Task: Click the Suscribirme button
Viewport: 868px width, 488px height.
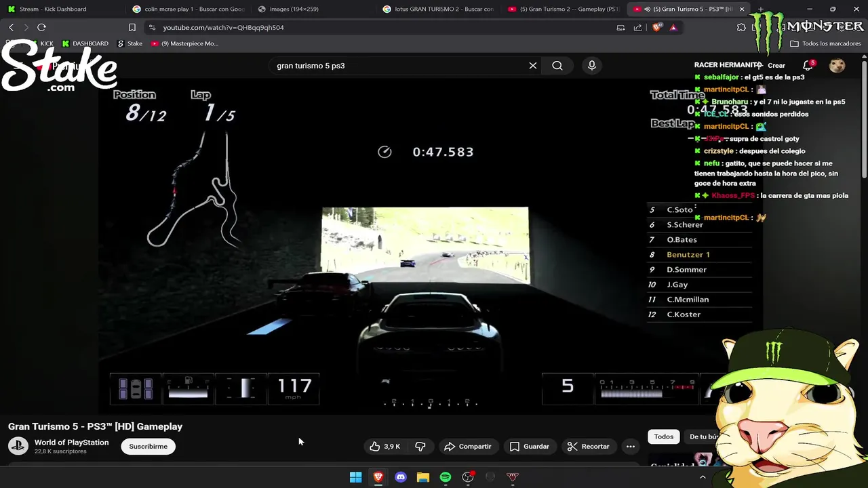Action: coord(148,446)
